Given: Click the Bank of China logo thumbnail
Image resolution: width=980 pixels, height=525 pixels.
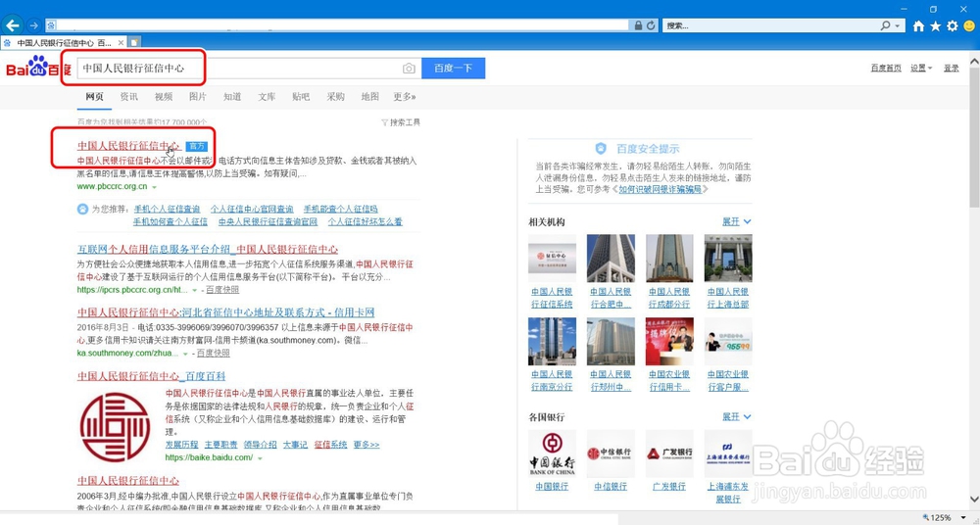Looking at the screenshot, I should click(552, 453).
